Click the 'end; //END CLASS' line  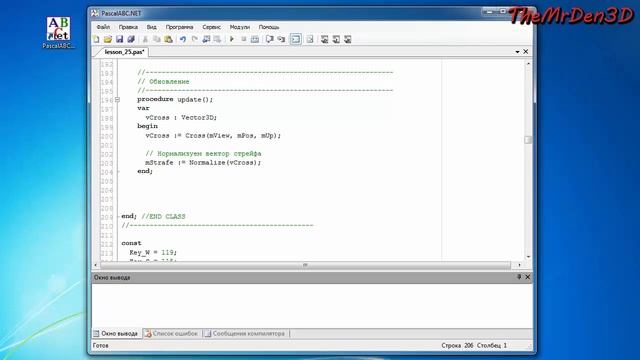coord(153,216)
